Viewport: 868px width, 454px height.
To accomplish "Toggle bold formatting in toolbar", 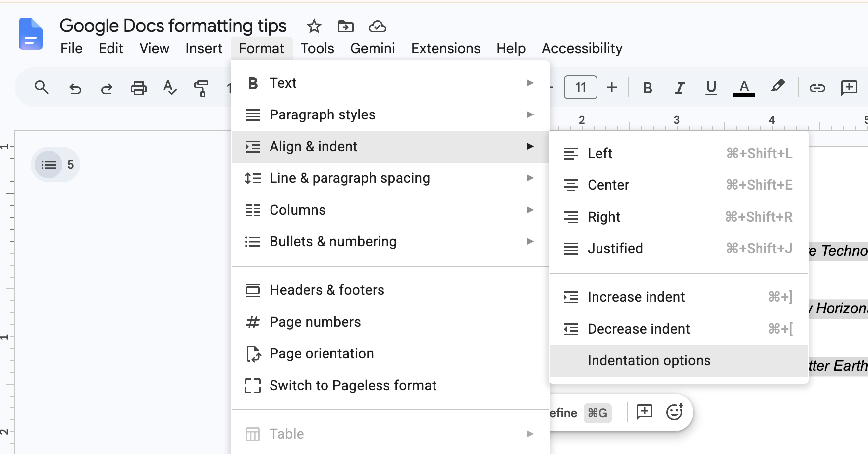I will 648,88.
